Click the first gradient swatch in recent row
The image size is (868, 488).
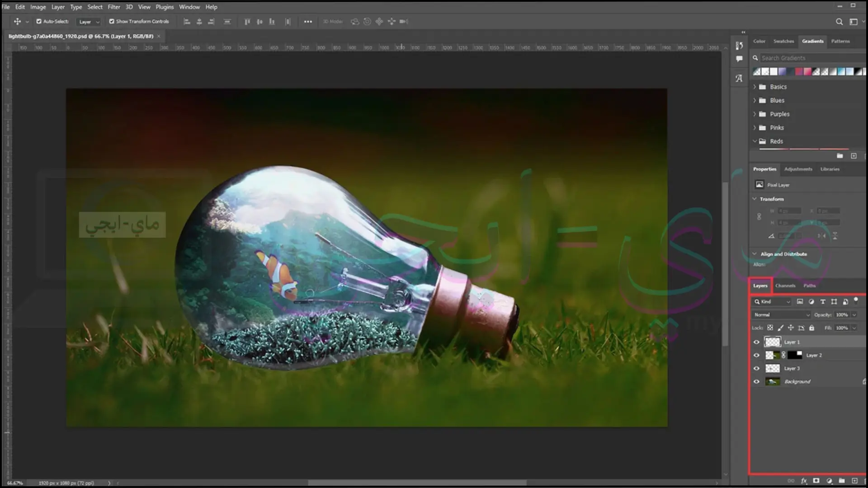(x=757, y=71)
